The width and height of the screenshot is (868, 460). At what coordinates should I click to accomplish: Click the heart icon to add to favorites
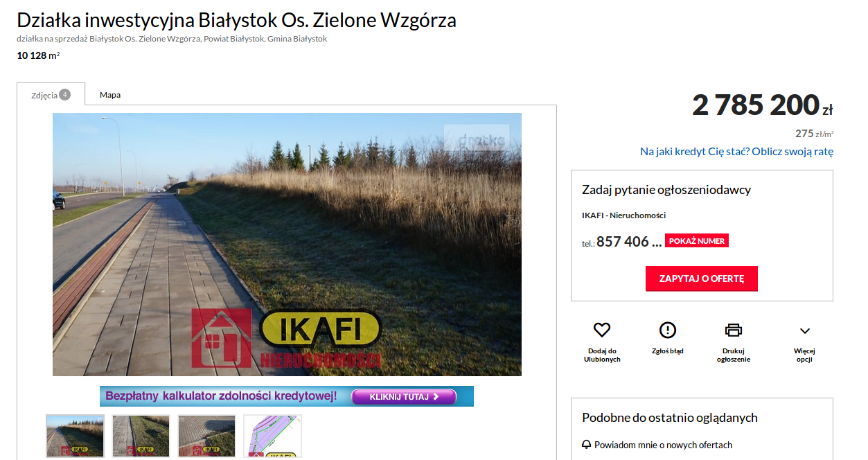click(x=602, y=330)
